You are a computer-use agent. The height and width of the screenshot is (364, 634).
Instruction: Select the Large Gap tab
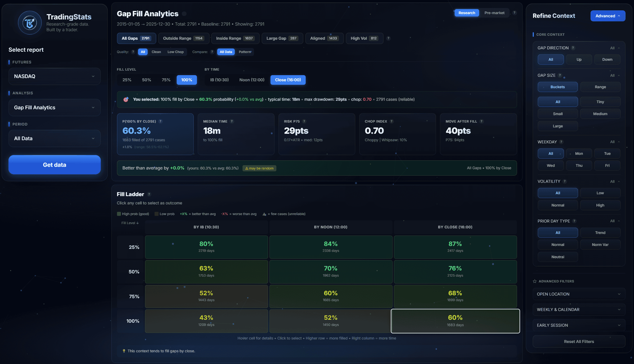(282, 38)
